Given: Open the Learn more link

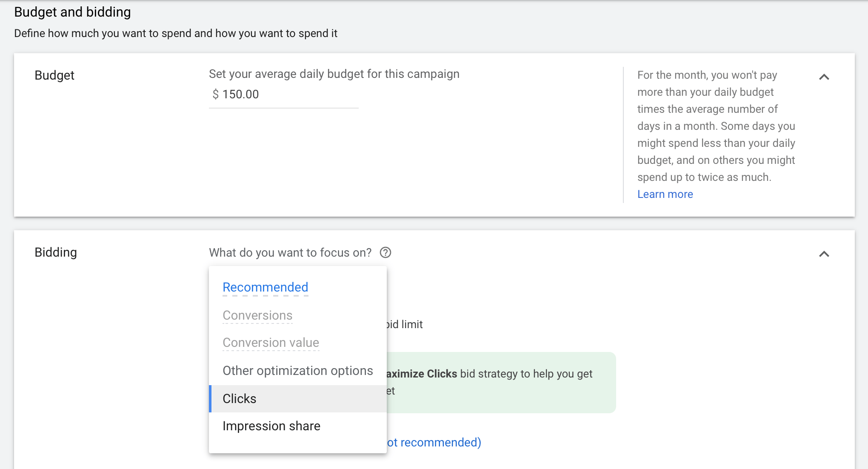Looking at the screenshot, I should click(665, 194).
